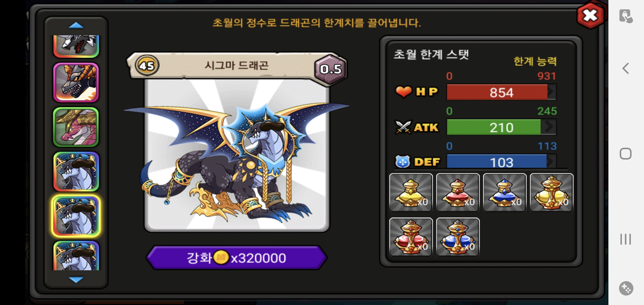Image resolution: width=644 pixels, height=305 pixels.
Task: Open Android recent apps button
Action: click(x=626, y=239)
